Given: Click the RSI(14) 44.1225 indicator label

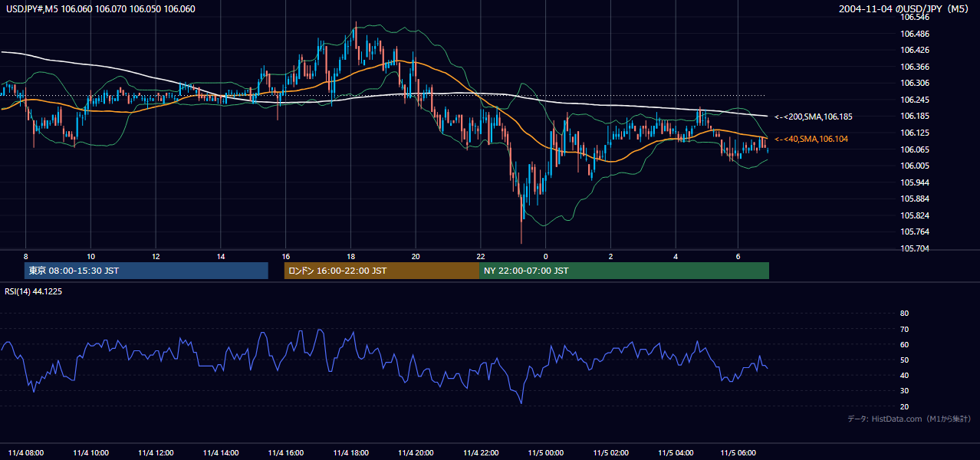Looking at the screenshot, I should tap(34, 291).
